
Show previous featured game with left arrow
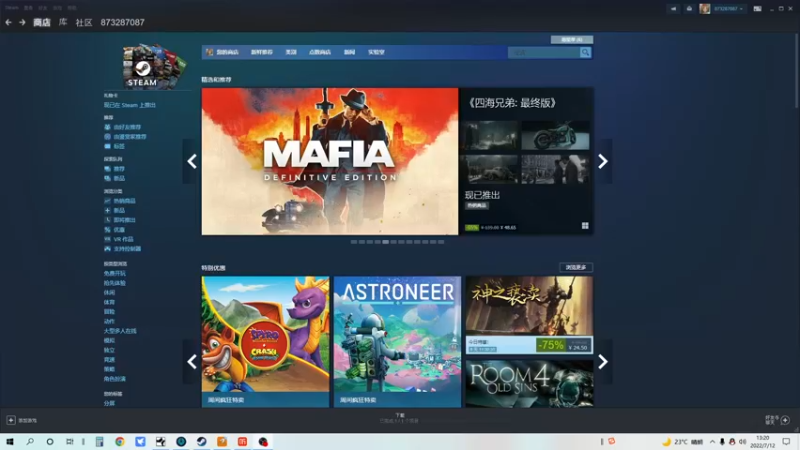point(192,161)
